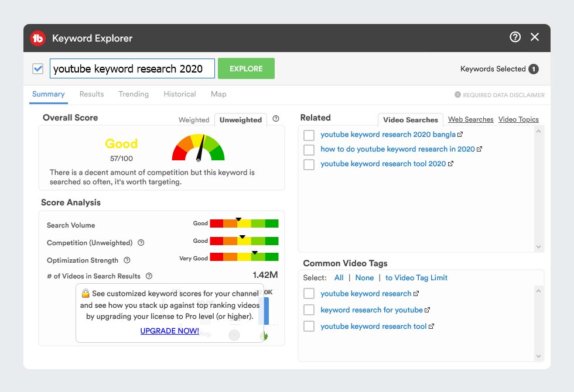Click Select 'All' tags link
574x392 pixels.
click(339, 278)
